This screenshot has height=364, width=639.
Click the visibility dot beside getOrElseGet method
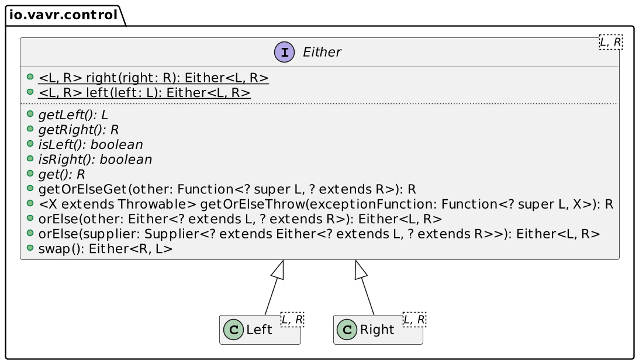pos(30,189)
